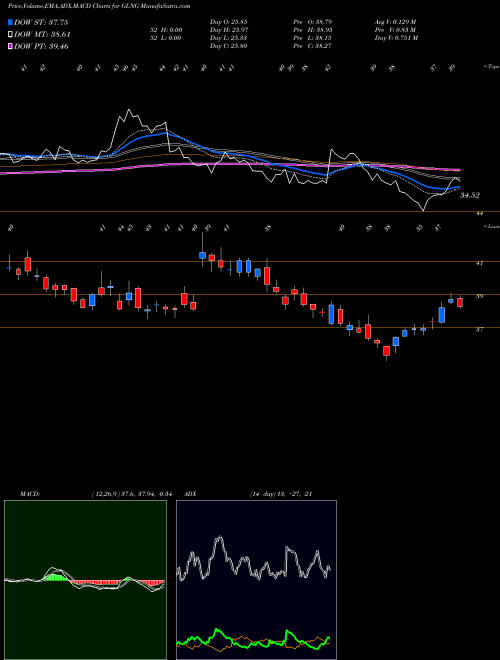Select the 'Day C' close value
The height and width of the screenshot is (660, 500).
coord(228,46)
